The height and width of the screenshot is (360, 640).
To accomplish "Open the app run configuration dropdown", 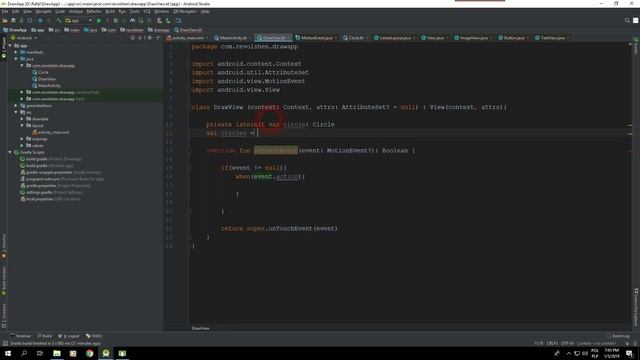I will [x=79, y=20].
